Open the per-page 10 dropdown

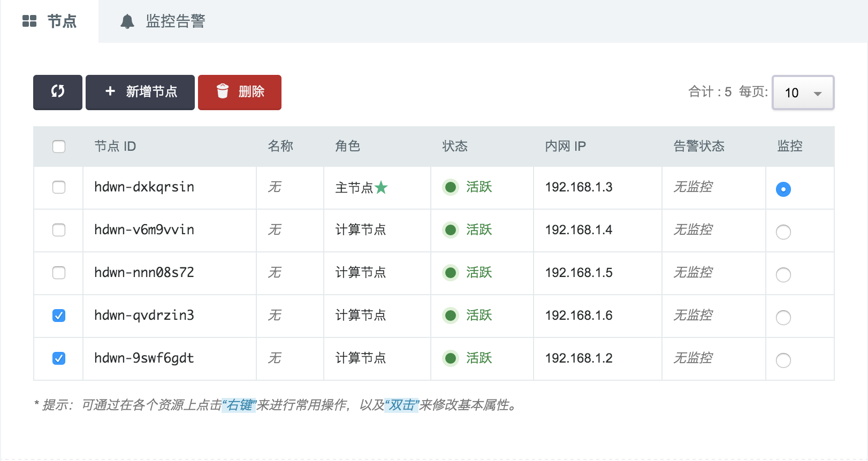(x=803, y=93)
